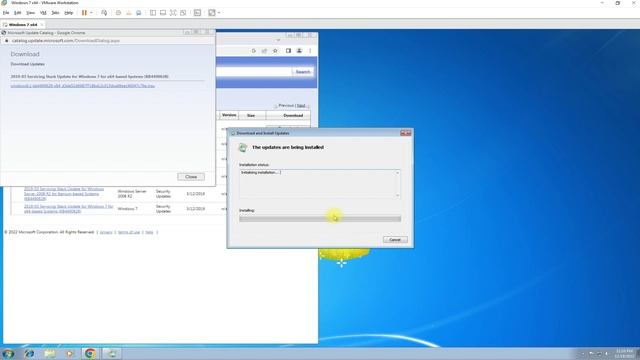Click the installing progress bar
Viewport: 640px width, 360px height.
pos(320,219)
